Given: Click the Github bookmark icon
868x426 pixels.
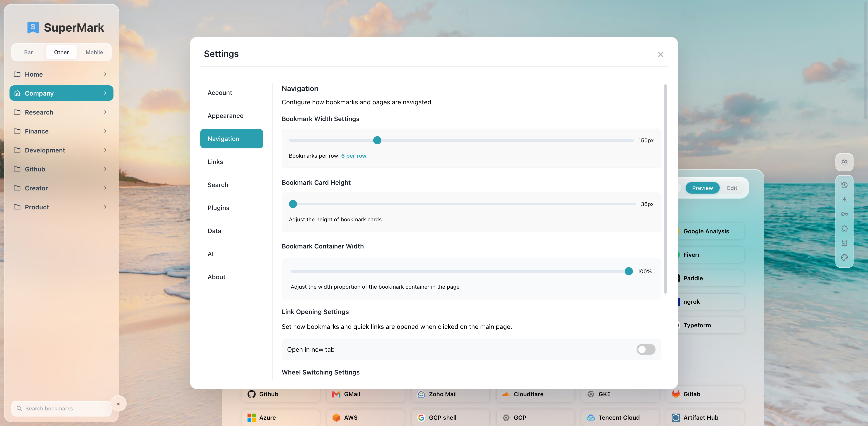Looking at the screenshot, I should click(251, 394).
